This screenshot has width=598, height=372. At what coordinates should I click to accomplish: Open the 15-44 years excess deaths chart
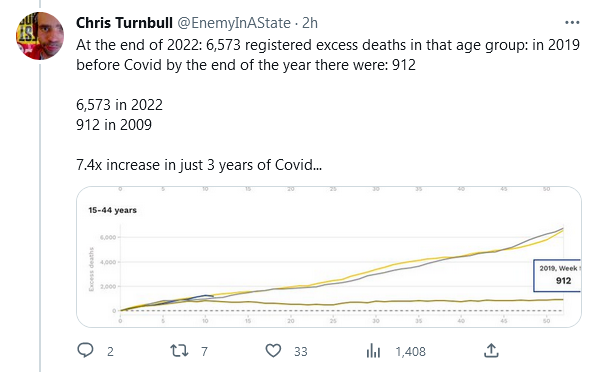(x=329, y=257)
